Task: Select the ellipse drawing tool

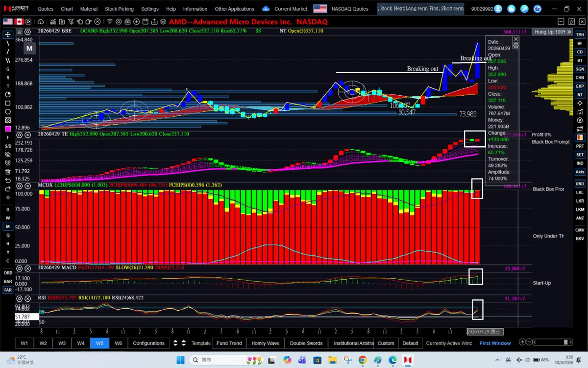Action: click(8, 112)
